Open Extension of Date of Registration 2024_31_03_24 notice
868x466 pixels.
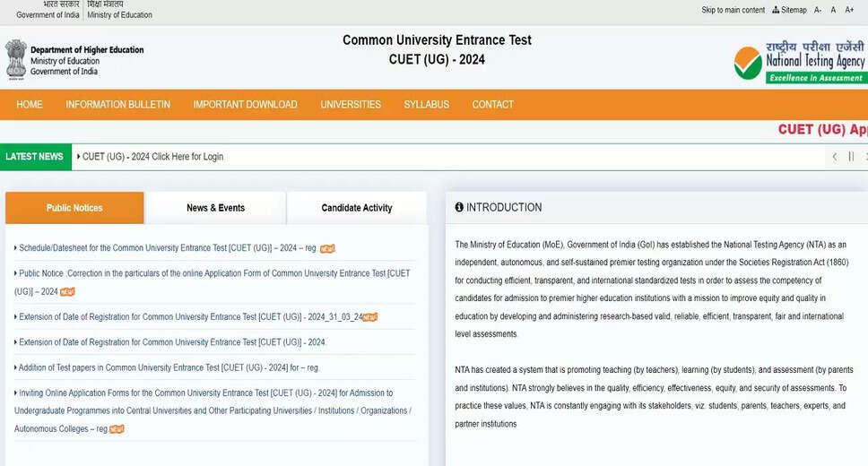[190, 317]
